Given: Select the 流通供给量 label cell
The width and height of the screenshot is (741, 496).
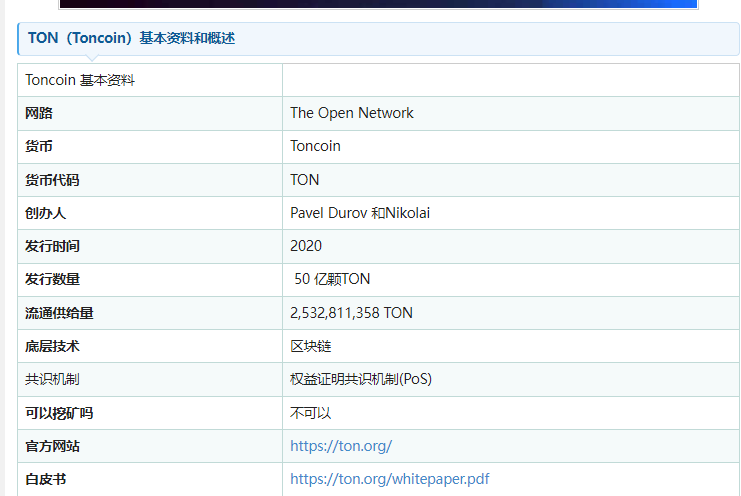Looking at the screenshot, I should coord(59,313).
